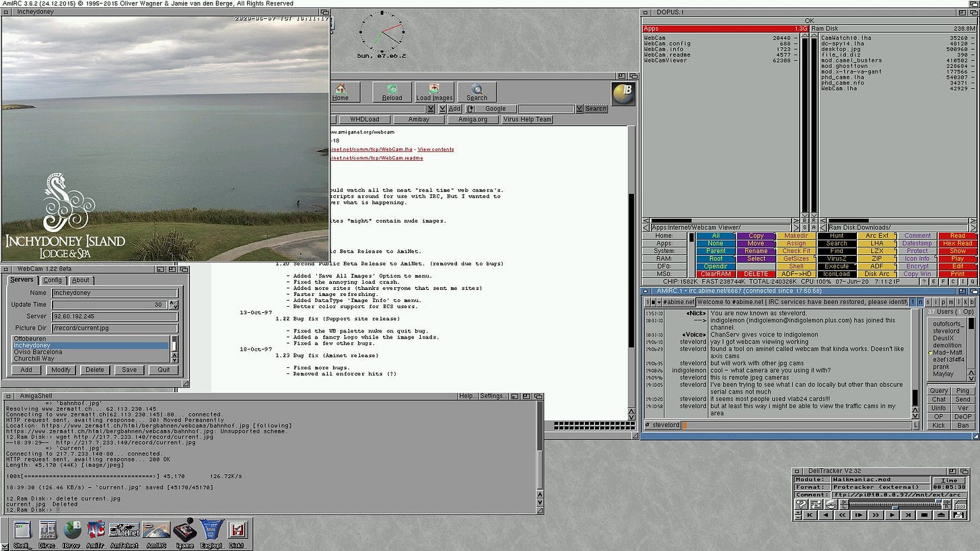Click the LHA button in DOpus
This screenshot has width=980, height=551.
click(877, 244)
